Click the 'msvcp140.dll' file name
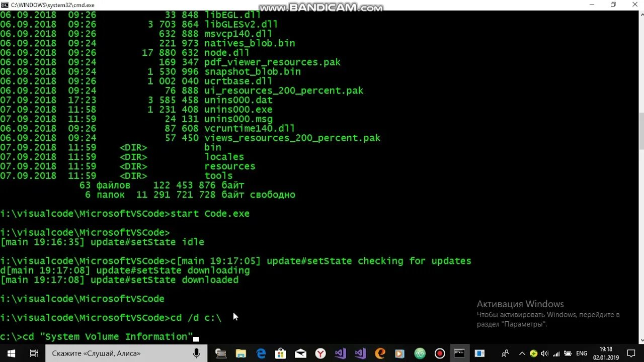 click(x=238, y=34)
